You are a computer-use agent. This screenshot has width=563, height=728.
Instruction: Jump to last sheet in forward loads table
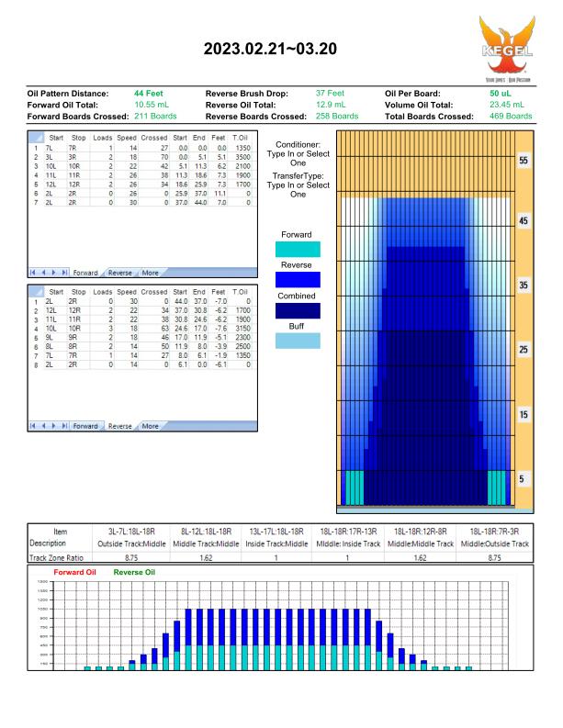click(64, 273)
